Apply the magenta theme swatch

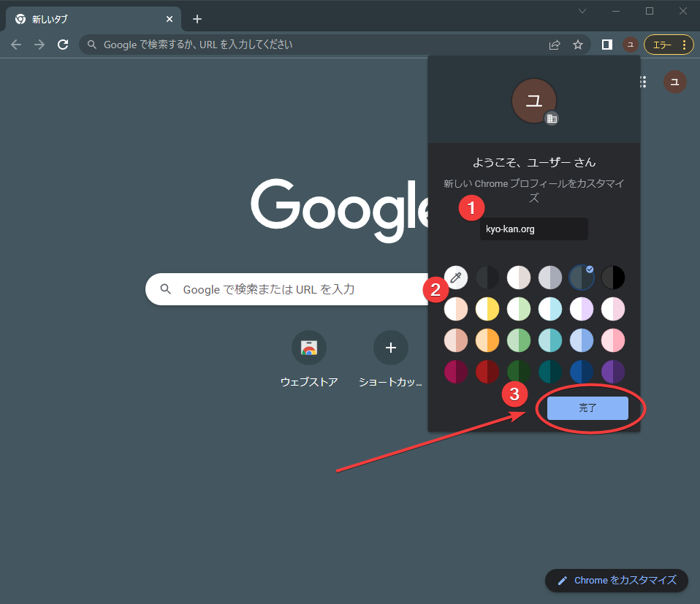click(456, 372)
